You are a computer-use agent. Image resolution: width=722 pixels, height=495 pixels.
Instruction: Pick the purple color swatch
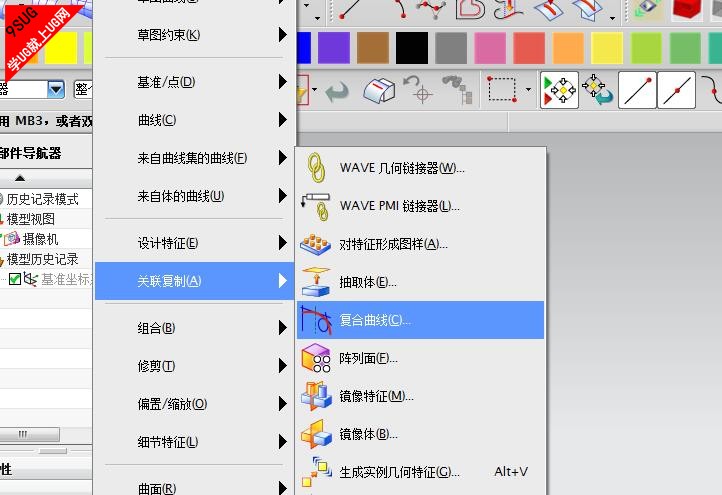(x=334, y=48)
